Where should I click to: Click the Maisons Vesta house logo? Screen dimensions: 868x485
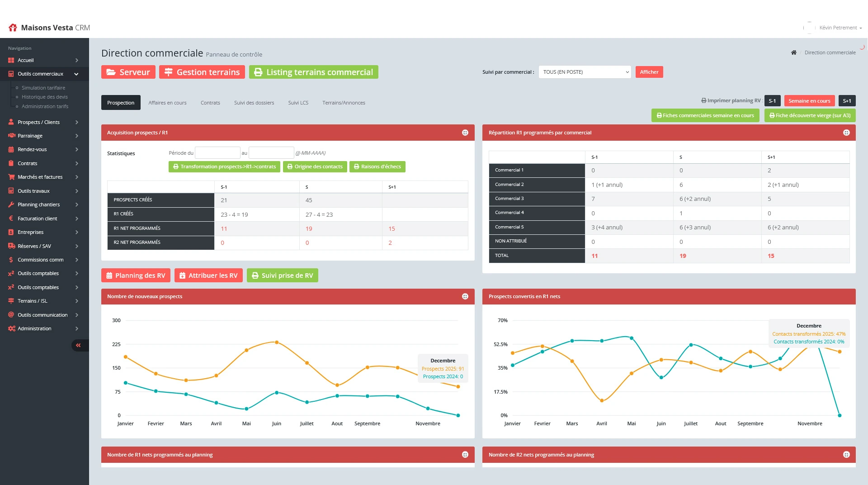pyautogui.click(x=13, y=28)
